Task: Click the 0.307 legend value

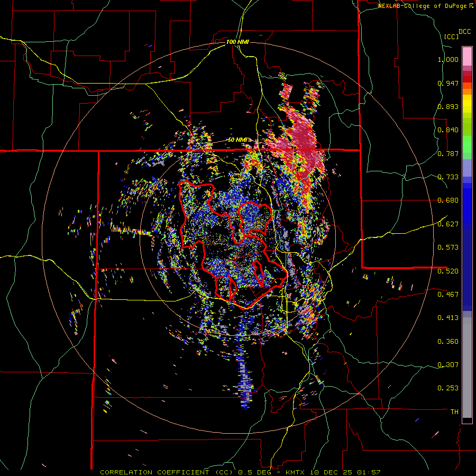Action: 448,365
